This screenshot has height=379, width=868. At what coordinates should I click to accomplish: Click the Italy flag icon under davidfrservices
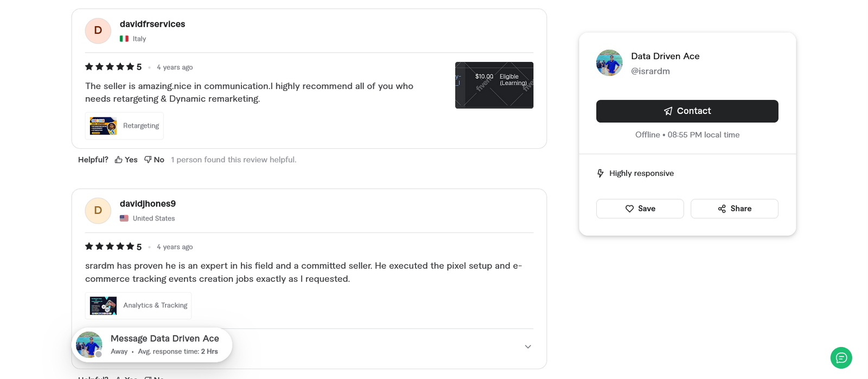point(123,39)
